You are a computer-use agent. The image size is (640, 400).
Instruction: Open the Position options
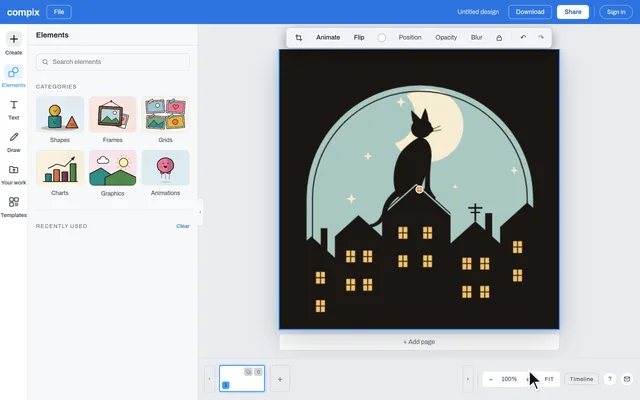click(x=410, y=37)
